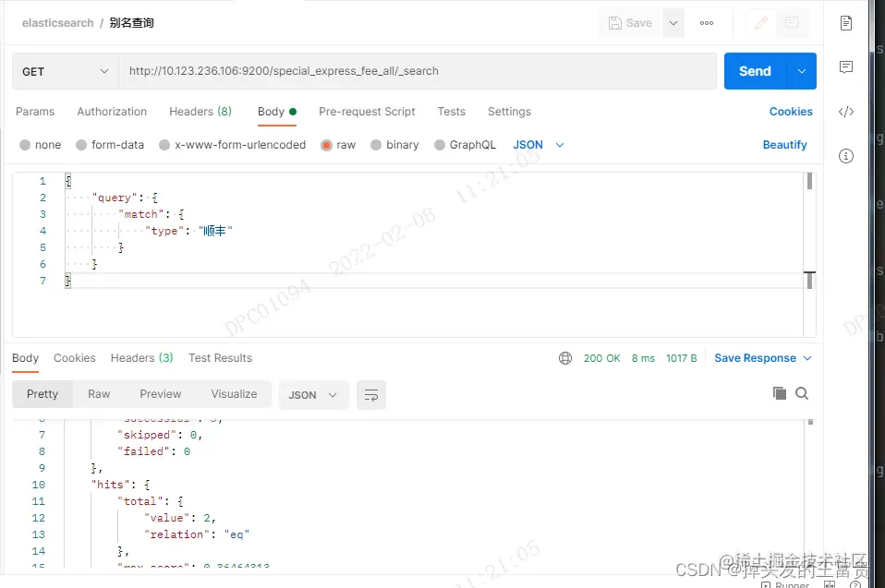Viewport: 885px width, 588px height.
Task: Switch to the Params tab
Action: tap(35, 112)
